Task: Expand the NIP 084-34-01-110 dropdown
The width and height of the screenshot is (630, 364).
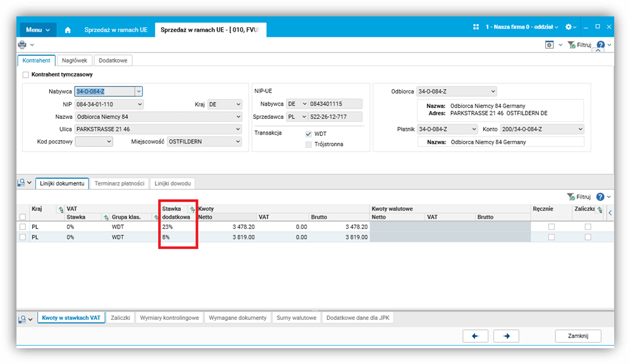Action: [140, 104]
